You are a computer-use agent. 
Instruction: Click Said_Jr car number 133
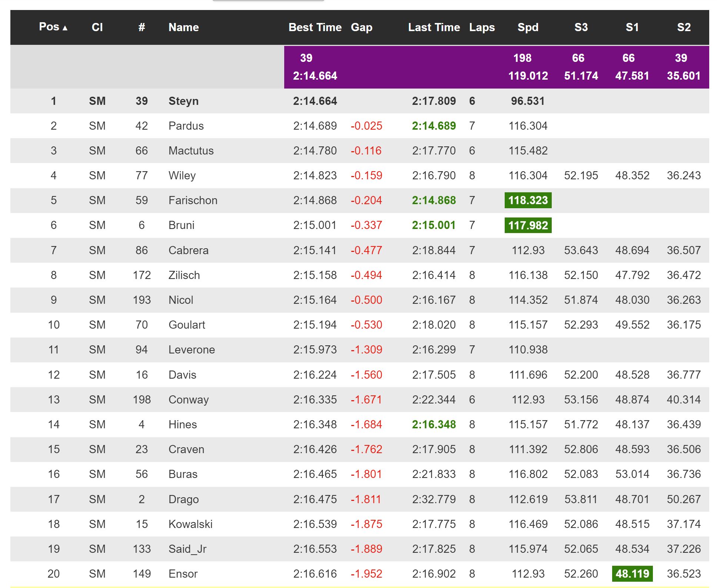pyautogui.click(x=142, y=549)
